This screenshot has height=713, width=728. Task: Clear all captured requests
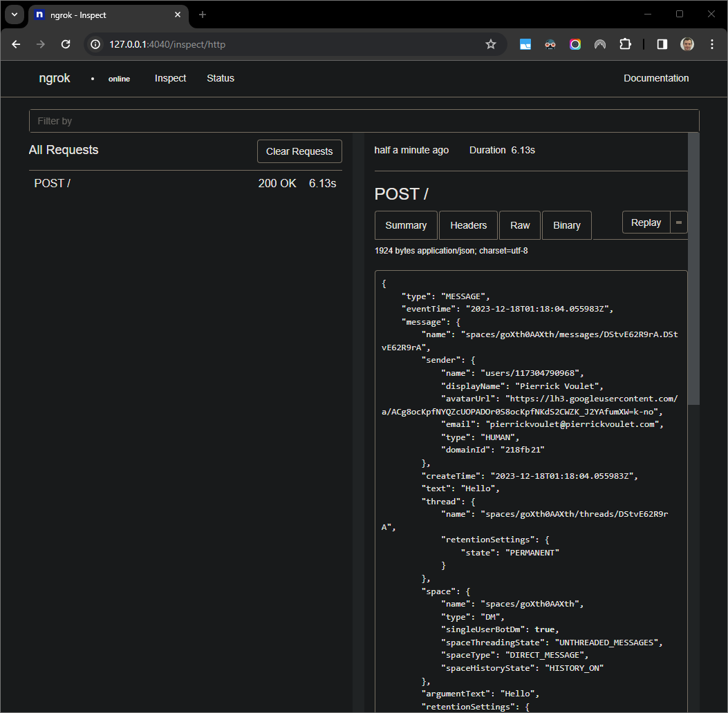pyautogui.click(x=299, y=151)
